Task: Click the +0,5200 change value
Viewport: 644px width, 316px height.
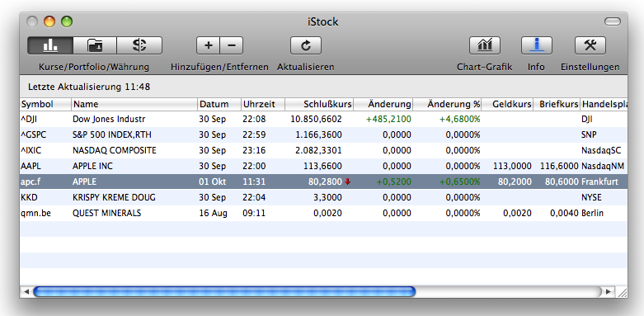Action: click(x=394, y=182)
